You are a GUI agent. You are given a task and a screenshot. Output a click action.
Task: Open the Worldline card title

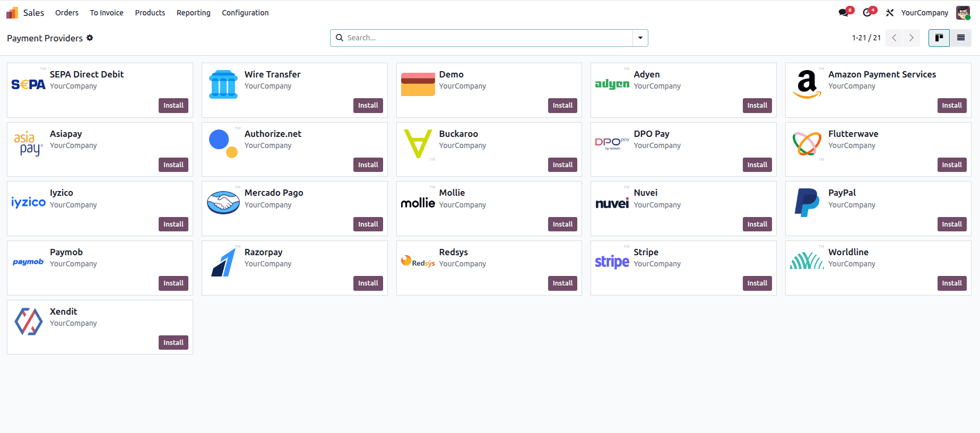848,252
